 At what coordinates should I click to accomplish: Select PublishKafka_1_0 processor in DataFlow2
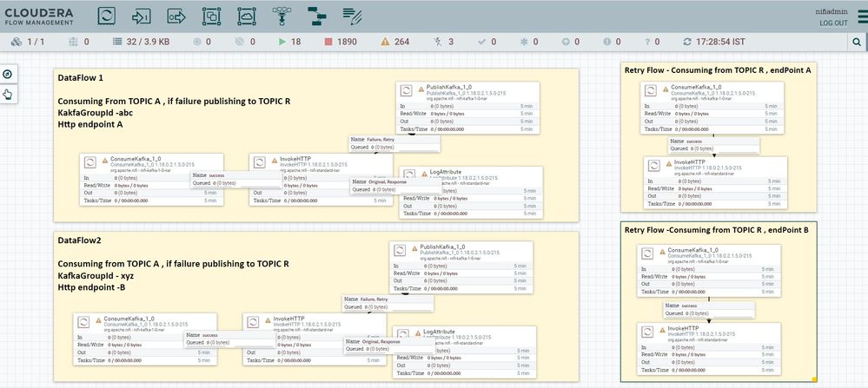point(461,267)
